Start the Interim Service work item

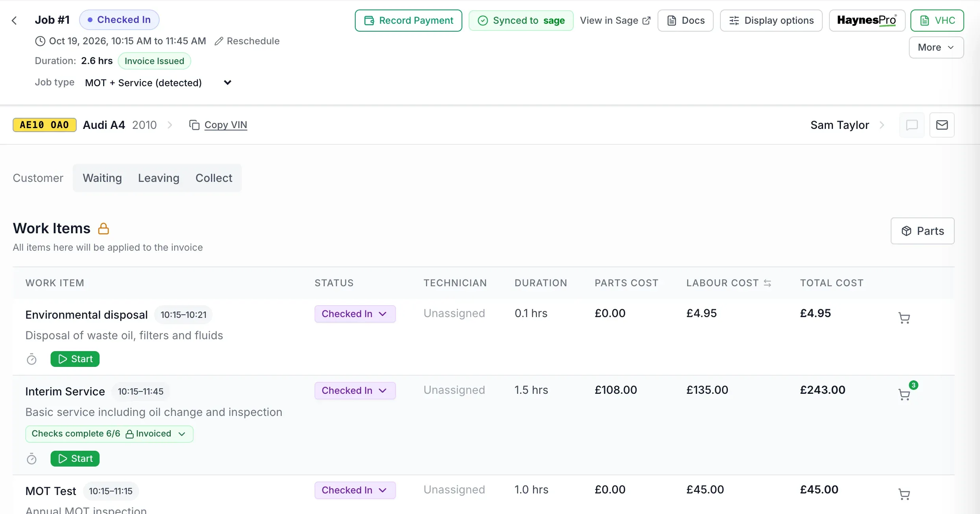point(75,459)
